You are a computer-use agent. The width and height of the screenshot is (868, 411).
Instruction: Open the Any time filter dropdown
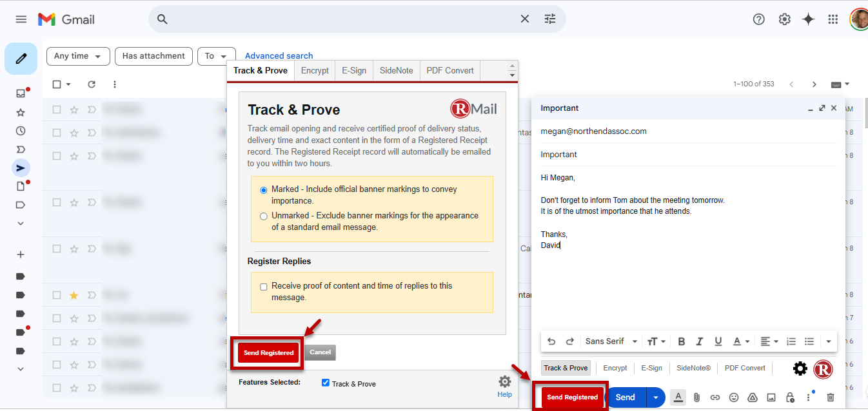[78, 56]
